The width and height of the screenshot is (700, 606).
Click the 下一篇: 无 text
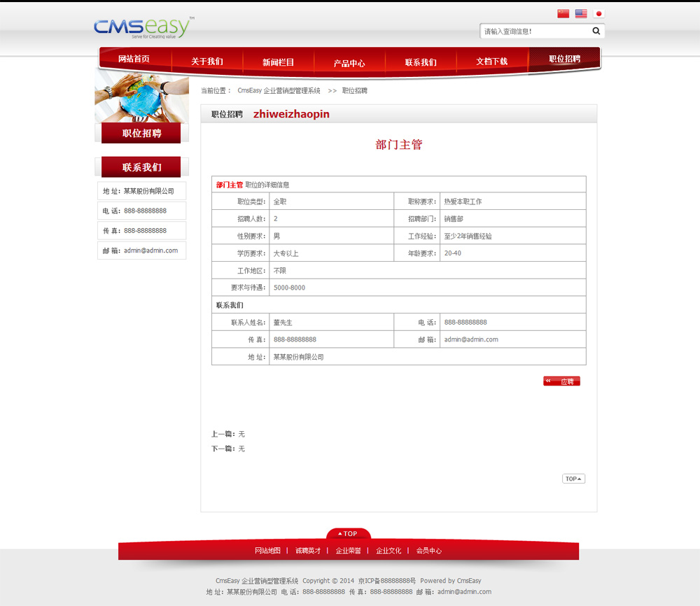(227, 449)
